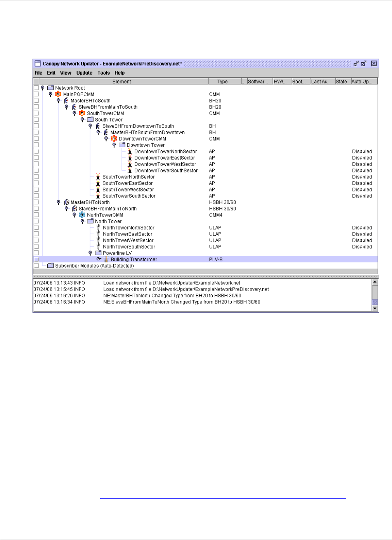Collapse the North Tower folder

click(x=82, y=221)
